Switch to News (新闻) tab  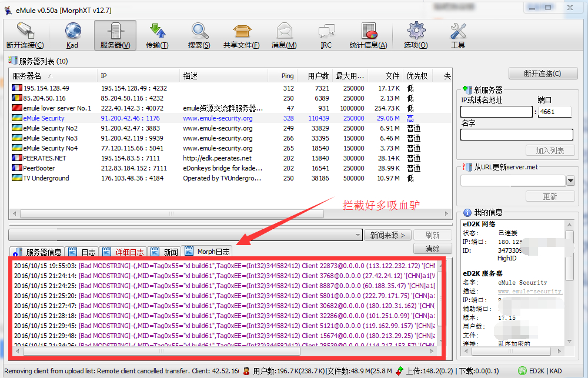pos(164,252)
